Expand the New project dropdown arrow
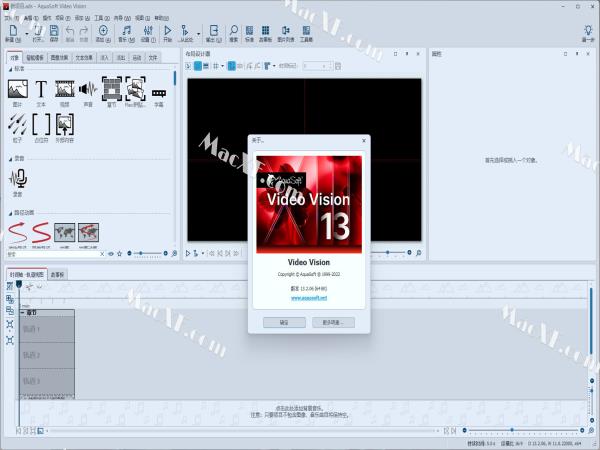600x450 pixels. point(26,34)
